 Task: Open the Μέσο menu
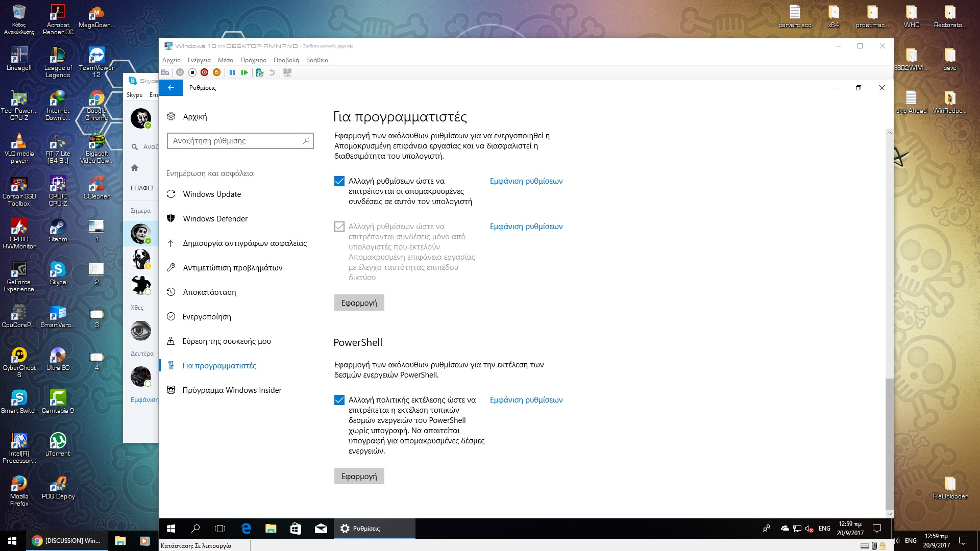[x=226, y=60]
